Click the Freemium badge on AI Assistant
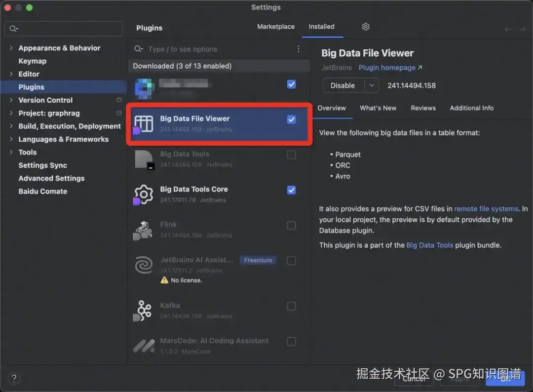 258,260
